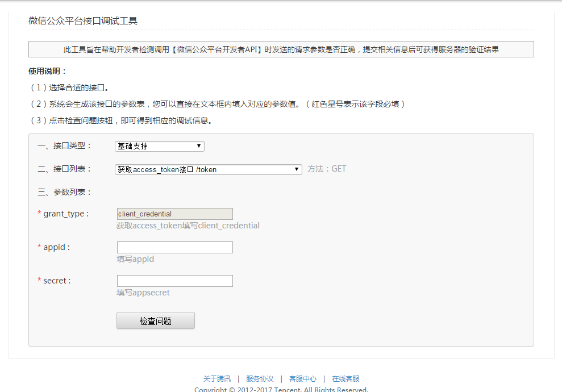Click the 使用说明 heading
The image size is (562, 392).
click(x=48, y=72)
